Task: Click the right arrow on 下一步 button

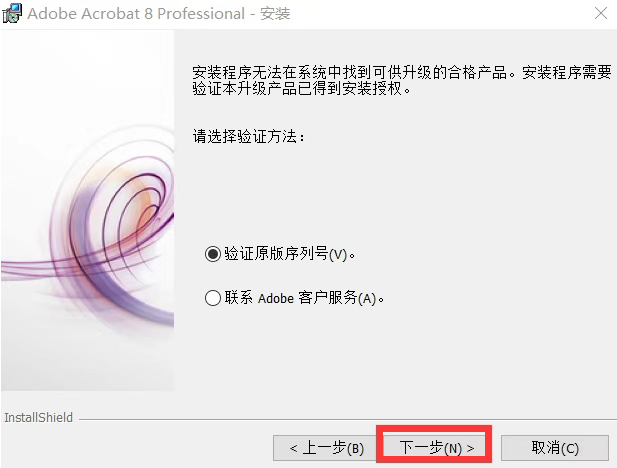Action: pyautogui.click(x=471, y=448)
